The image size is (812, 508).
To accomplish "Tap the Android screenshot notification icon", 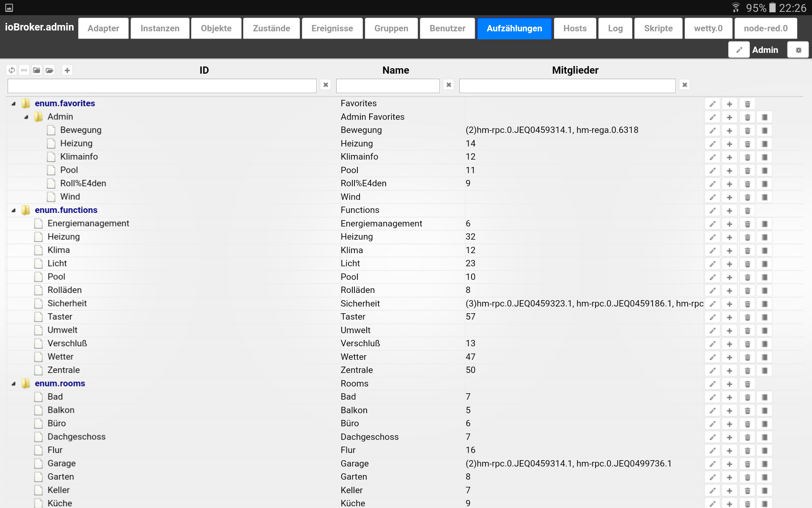I will [9, 8].
